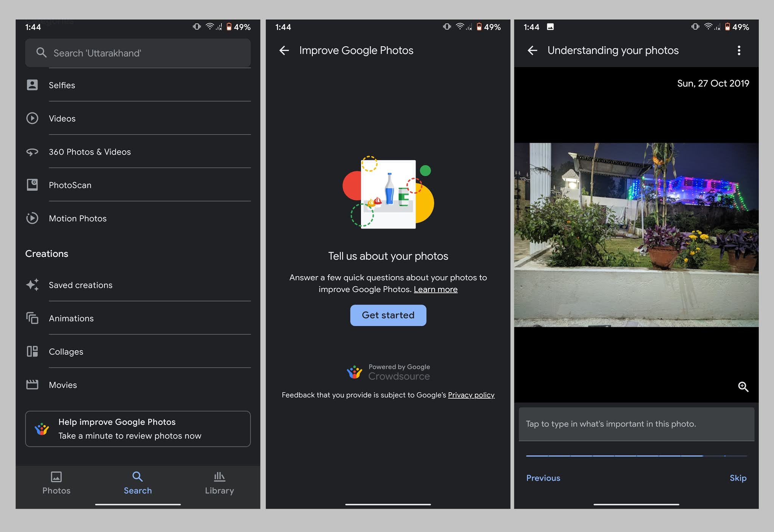
Task: Open the Videos list entry
Action: 138,118
